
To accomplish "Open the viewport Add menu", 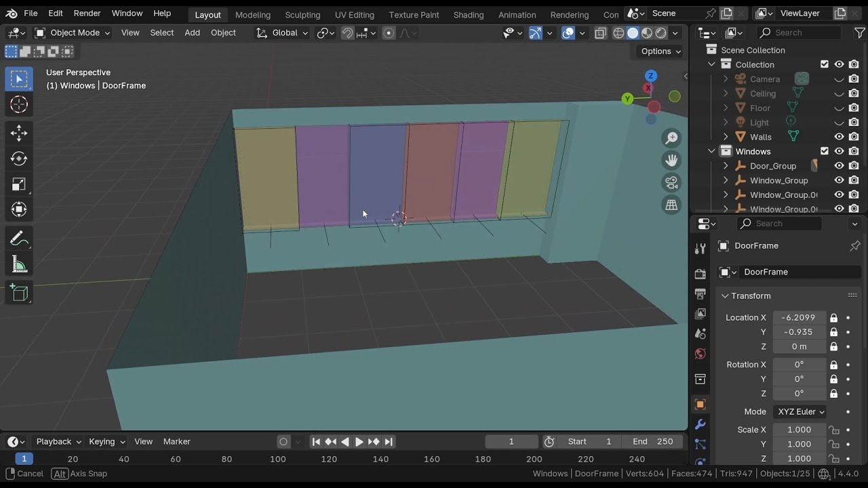I will coord(192,33).
